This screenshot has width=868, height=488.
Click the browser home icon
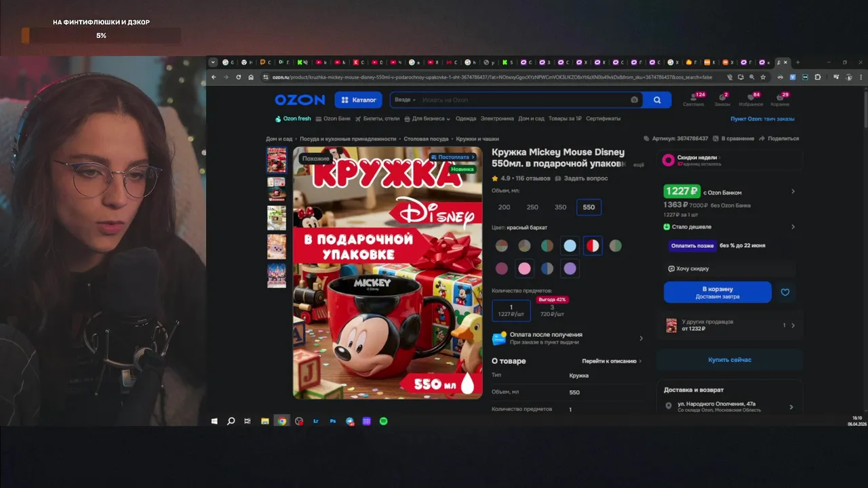point(251,77)
